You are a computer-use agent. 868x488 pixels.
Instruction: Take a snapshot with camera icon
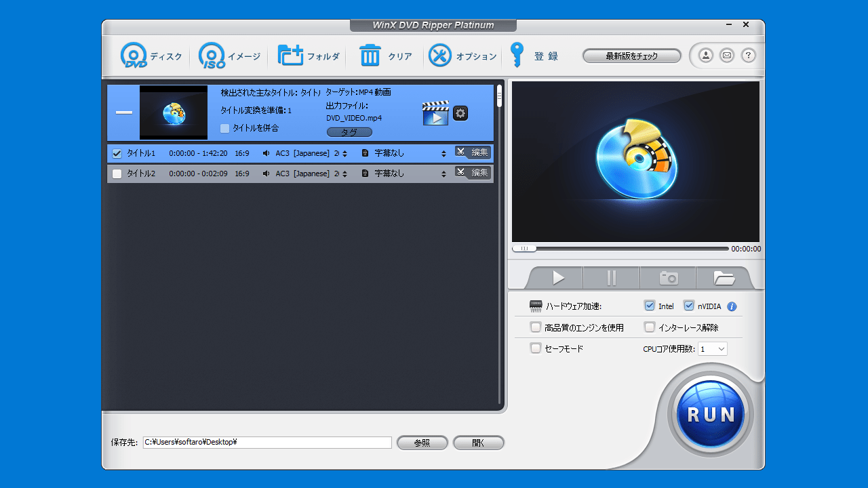point(669,278)
